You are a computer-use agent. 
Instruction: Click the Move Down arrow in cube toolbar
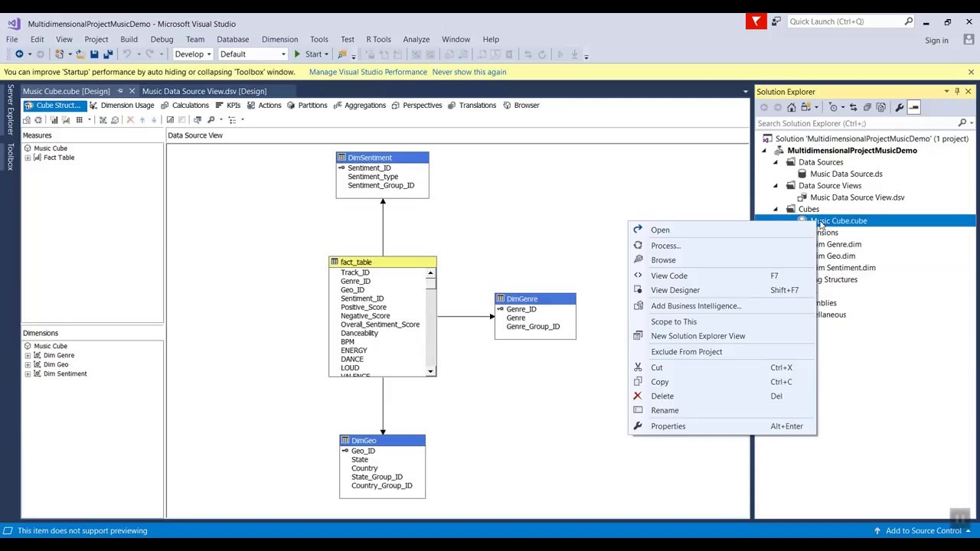(x=154, y=119)
